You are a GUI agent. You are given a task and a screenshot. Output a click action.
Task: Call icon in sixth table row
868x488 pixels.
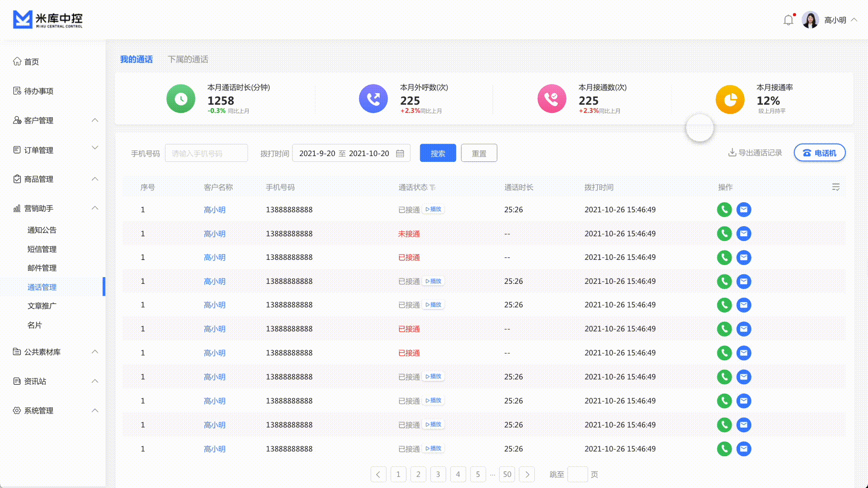724,329
